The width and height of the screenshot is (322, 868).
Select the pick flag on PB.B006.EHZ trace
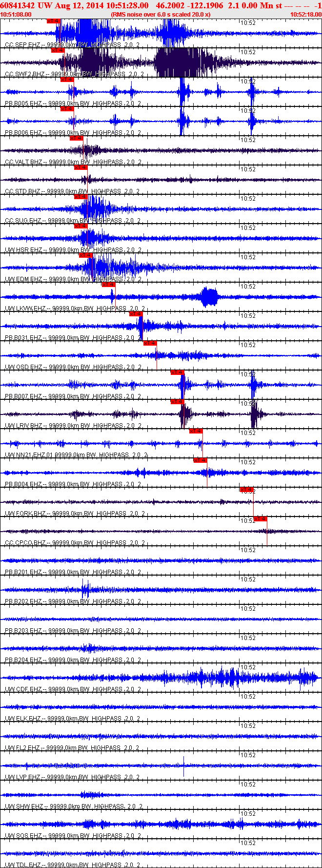[x=67, y=109]
